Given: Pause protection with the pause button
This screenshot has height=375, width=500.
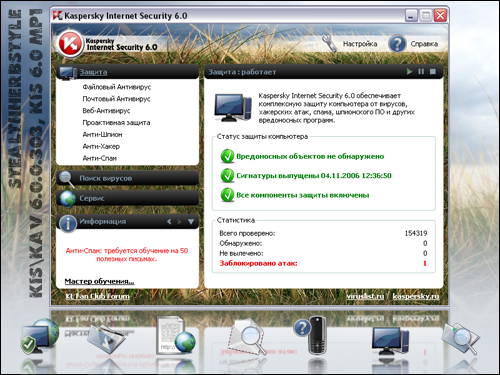Looking at the screenshot, I should click(421, 72).
